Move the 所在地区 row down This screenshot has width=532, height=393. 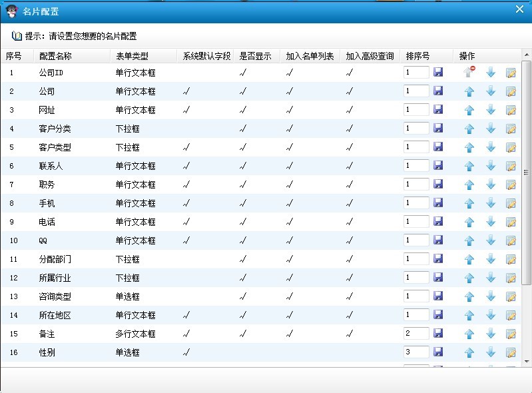[491, 315]
